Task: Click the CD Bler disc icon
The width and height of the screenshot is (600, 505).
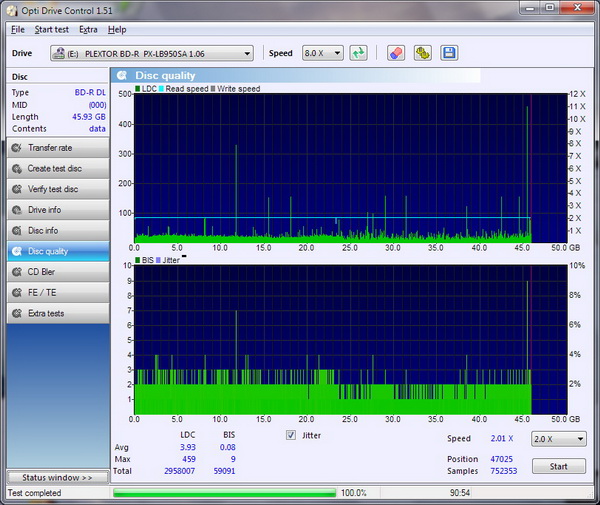Action: (x=16, y=272)
